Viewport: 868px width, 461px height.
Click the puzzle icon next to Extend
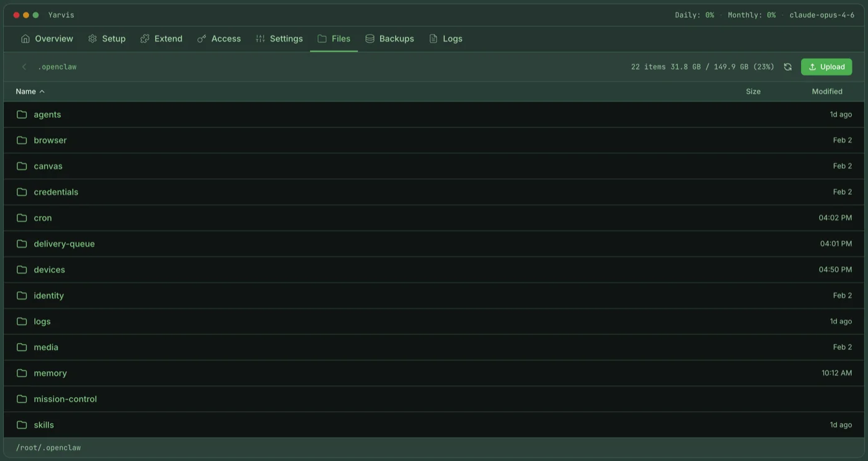click(x=144, y=38)
